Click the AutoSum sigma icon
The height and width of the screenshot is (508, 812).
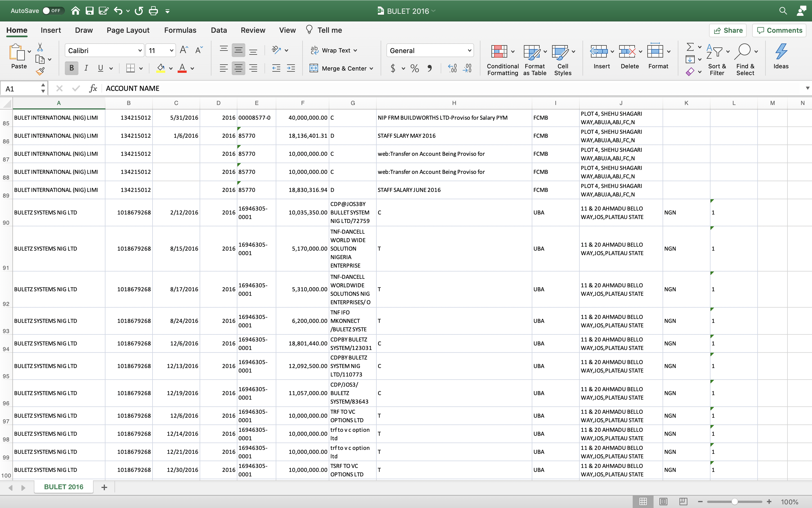pyautogui.click(x=690, y=47)
